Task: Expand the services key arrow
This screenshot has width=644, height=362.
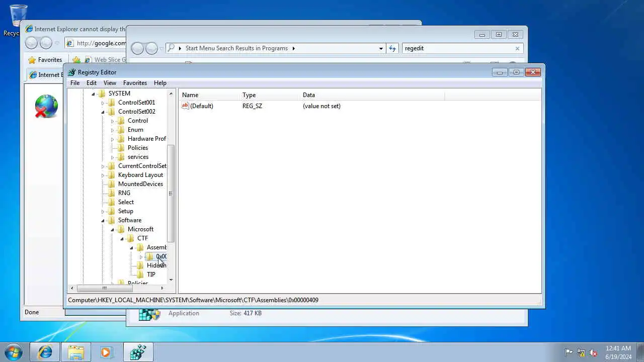Action: coord(112,157)
